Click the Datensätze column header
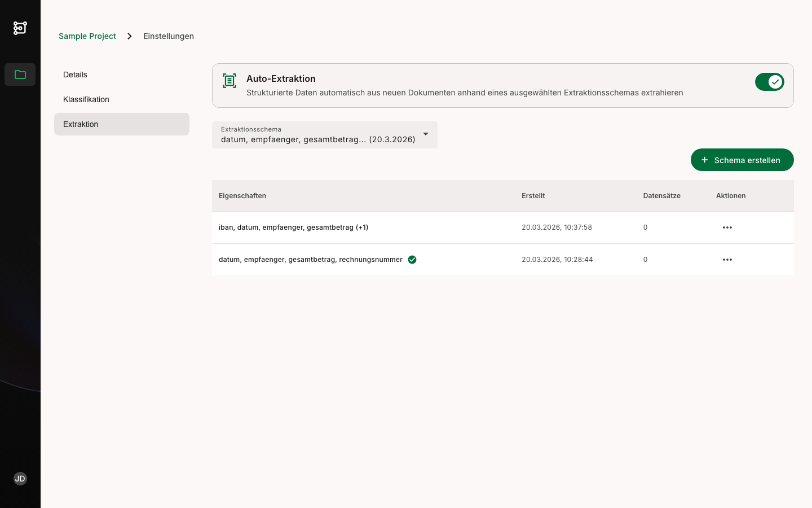 (661, 196)
